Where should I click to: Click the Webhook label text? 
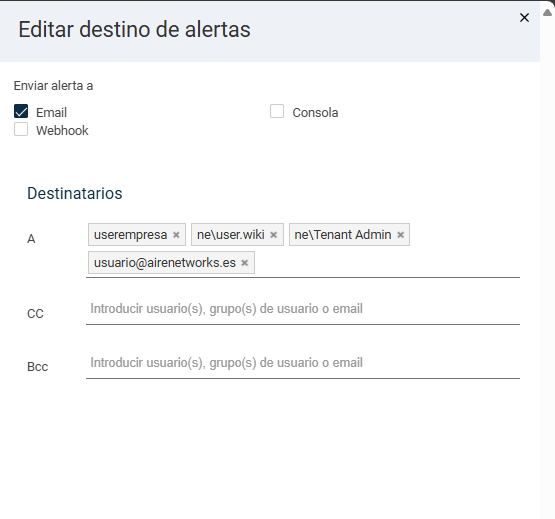62,131
